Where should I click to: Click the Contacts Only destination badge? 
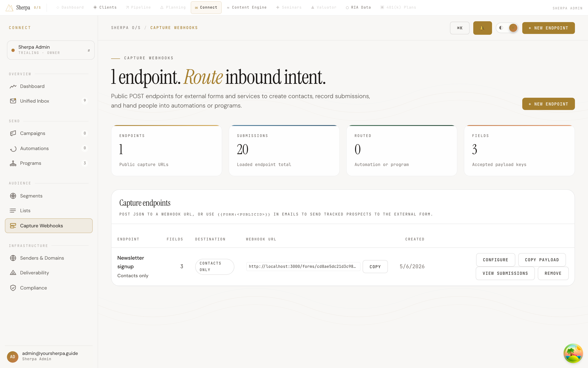[x=215, y=267]
